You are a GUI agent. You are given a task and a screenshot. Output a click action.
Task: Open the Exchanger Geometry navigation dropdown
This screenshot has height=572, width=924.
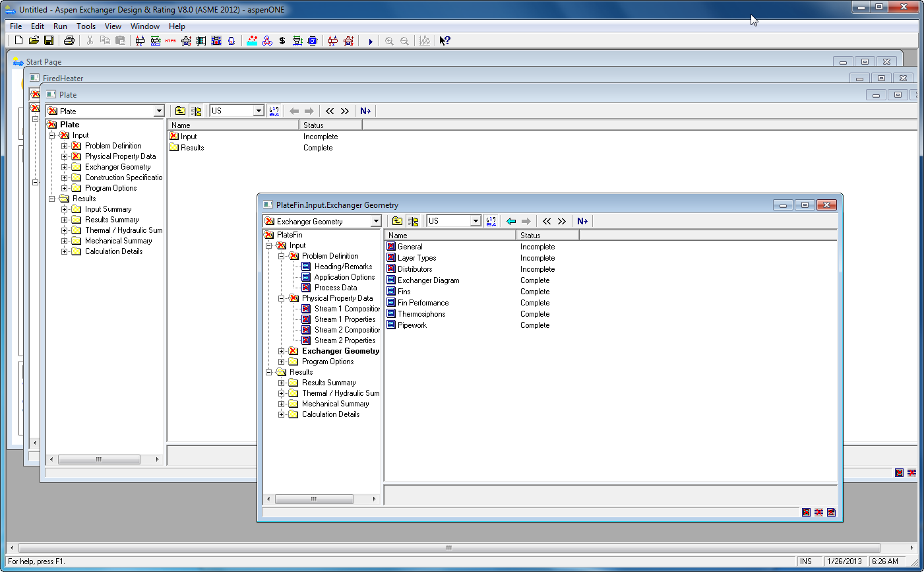376,222
